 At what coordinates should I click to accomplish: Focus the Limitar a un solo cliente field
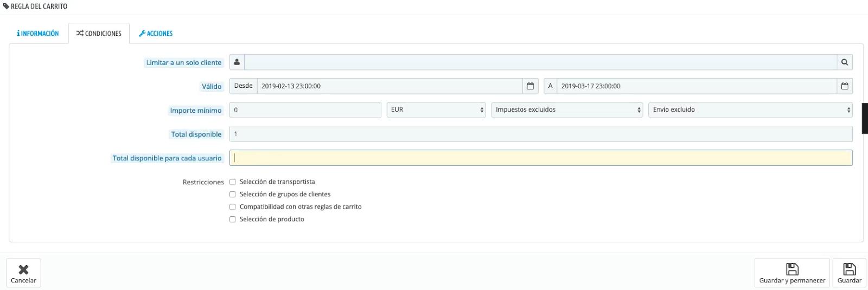pyautogui.click(x=540, y=62)
